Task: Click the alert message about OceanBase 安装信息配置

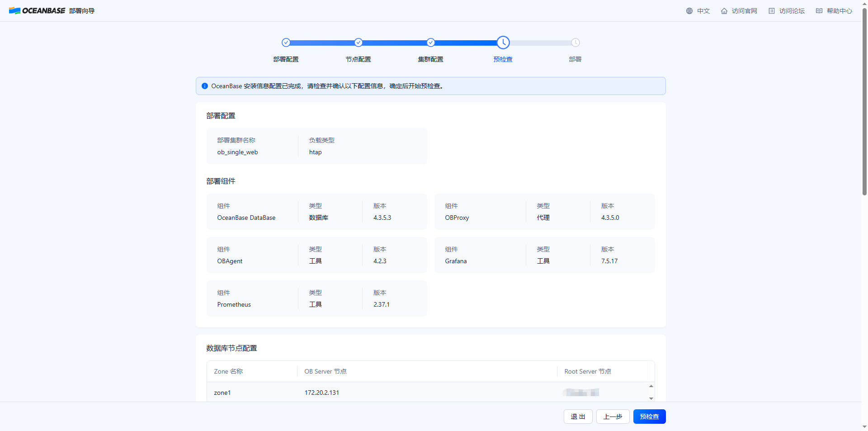Action: point(328,86)
